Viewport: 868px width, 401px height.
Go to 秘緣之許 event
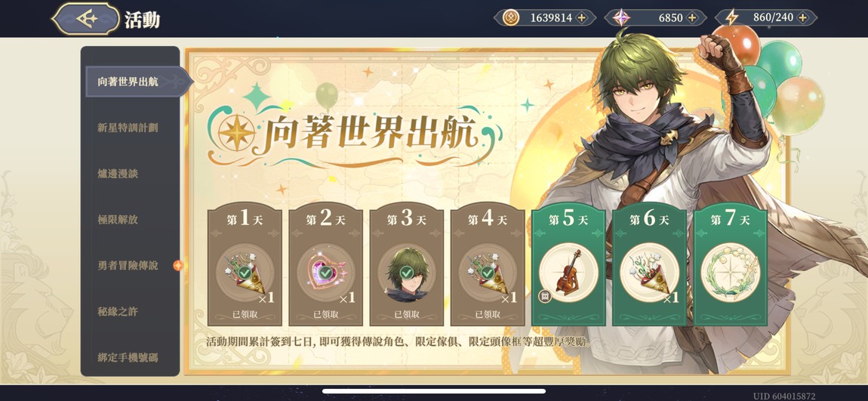click(x=118, y=311)
